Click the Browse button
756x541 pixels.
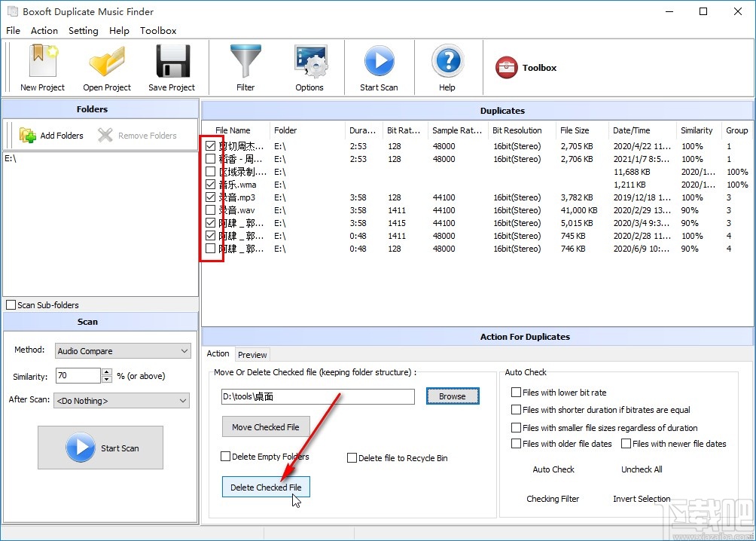pyautogui.click(x=453, y=396)
